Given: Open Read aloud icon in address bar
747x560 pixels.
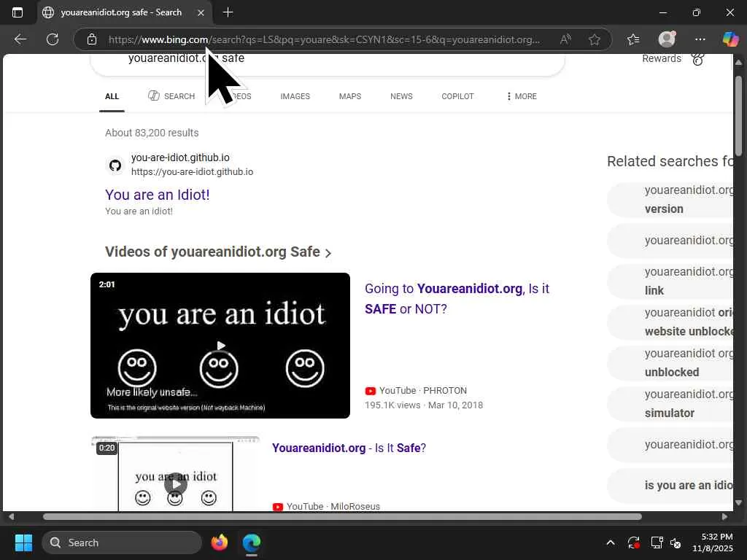Looking at the screenshot, I should (565, 39).
